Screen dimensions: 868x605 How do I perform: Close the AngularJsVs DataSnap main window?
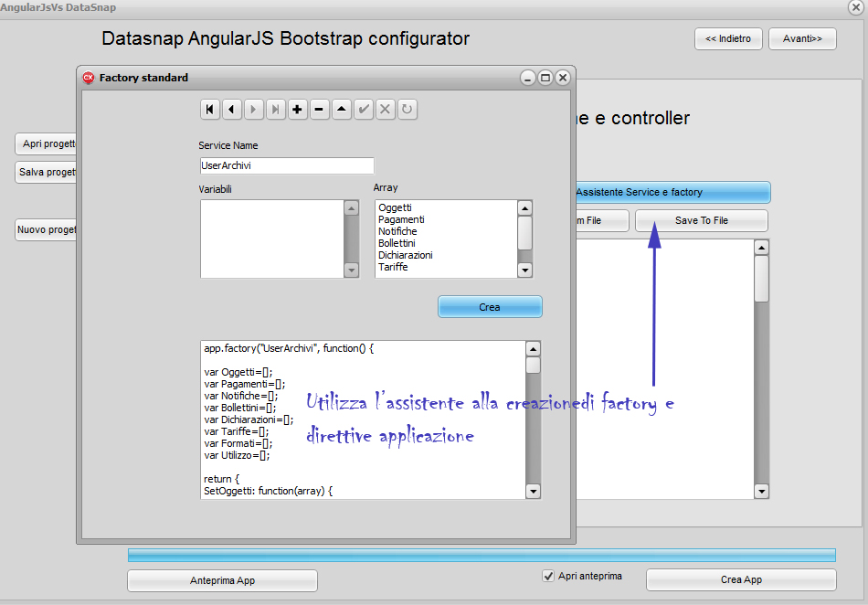click(x=856, y=7)
